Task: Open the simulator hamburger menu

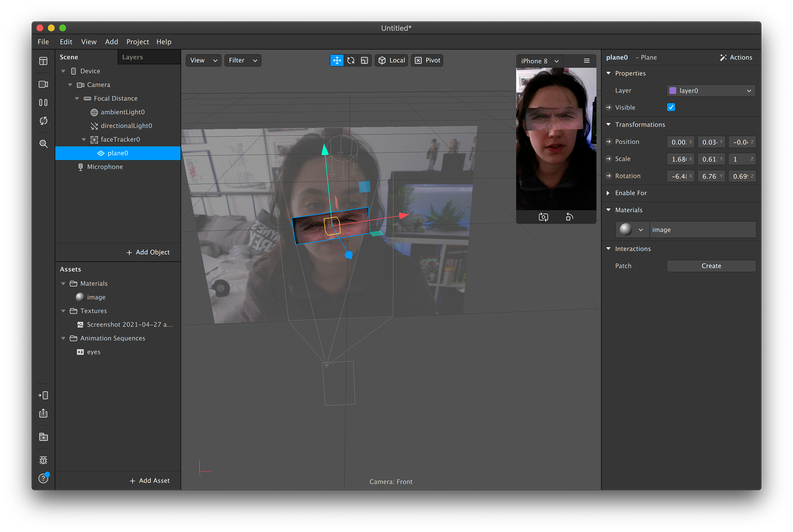Action: tap(586, 61)
